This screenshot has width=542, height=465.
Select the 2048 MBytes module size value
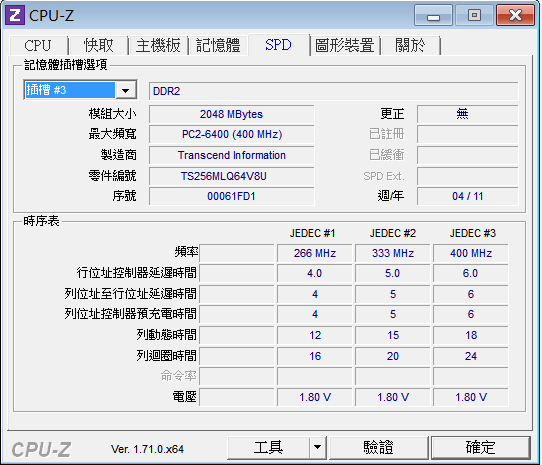tap(232, 114)
